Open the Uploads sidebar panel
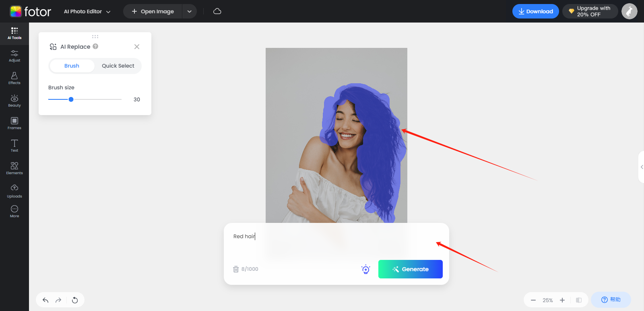Image resolution: width=644 pixels, height=311 pixels. 14,191
